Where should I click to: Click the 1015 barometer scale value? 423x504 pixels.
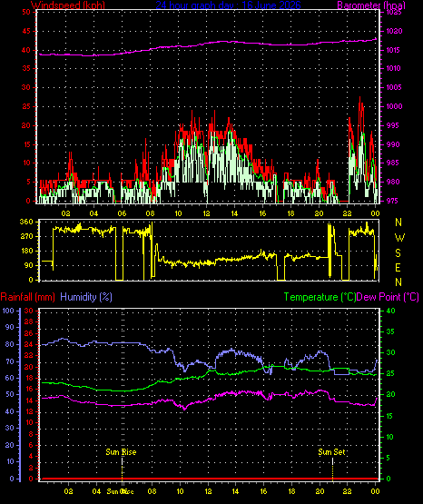[393, 50]
